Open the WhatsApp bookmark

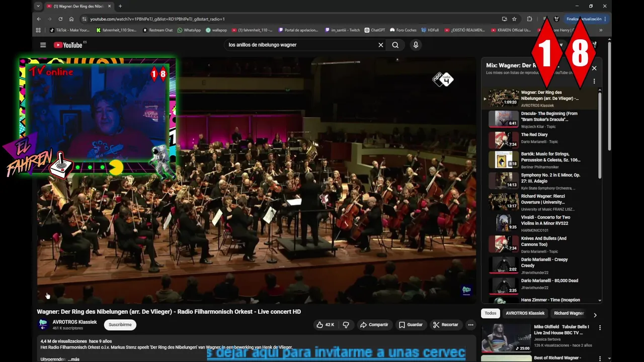click(189, 30)
